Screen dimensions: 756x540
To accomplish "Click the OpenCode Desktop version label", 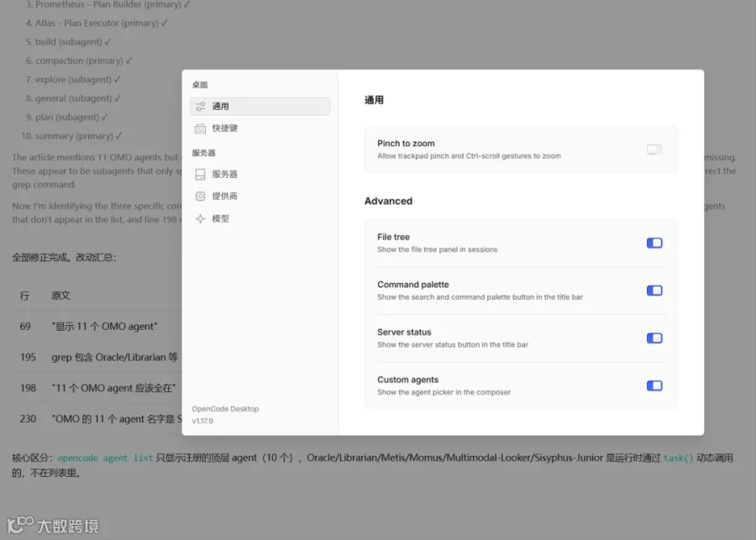I will pyautogui.click(x=225, y=409).
